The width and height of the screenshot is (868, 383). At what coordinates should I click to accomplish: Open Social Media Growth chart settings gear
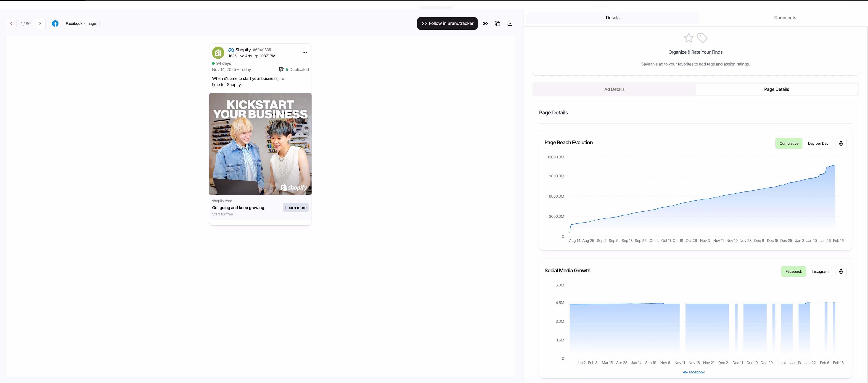(x=841, y=271)
